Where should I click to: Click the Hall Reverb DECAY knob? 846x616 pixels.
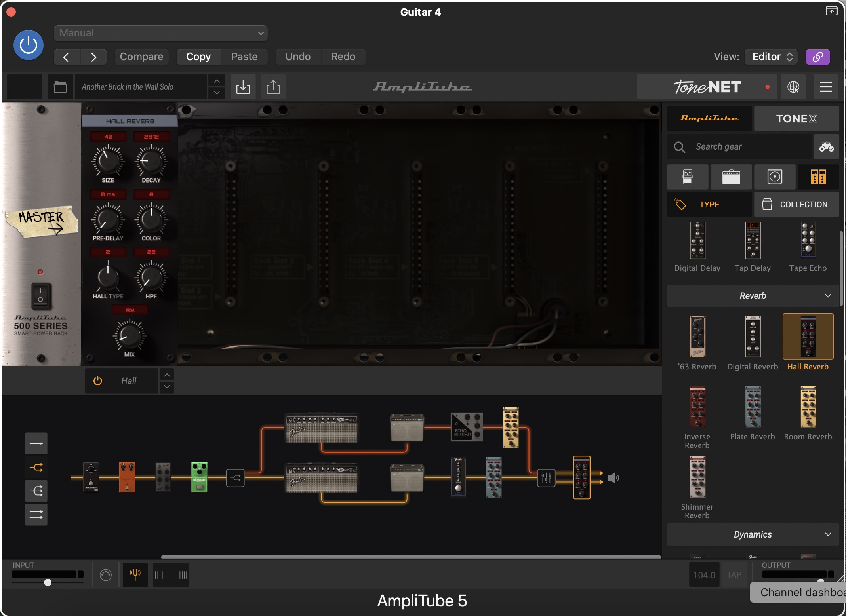(x=151, y=161)
